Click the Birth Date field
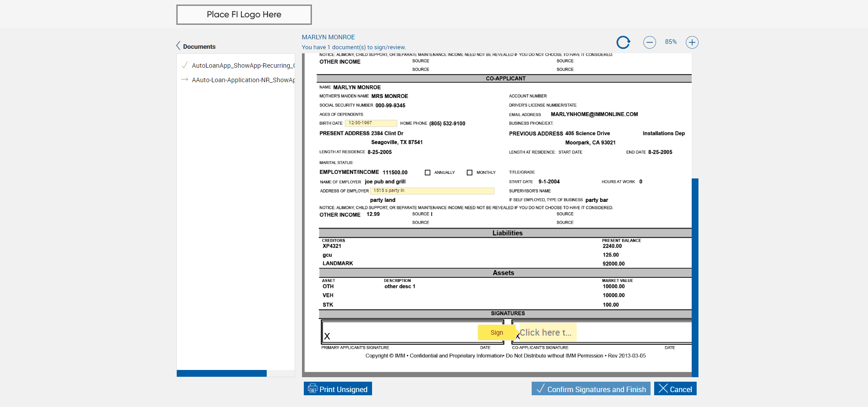The height and width of the screenshot is (407, 868). tap(371, 123)
